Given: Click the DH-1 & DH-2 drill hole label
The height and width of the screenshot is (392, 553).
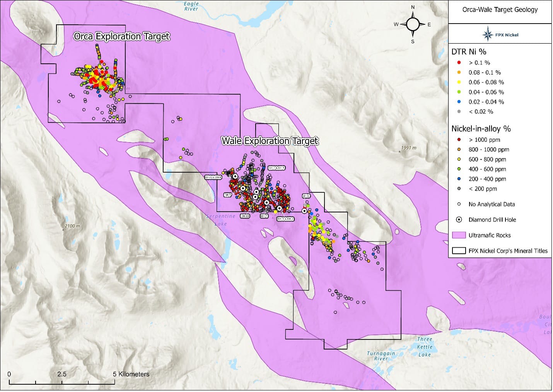Looking at the screenshot, I should tap(285, 219).
